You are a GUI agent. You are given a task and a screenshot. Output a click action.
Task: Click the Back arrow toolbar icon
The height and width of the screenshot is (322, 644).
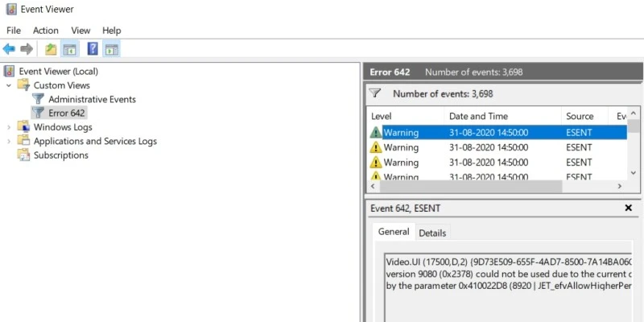[x=10, y=49]
